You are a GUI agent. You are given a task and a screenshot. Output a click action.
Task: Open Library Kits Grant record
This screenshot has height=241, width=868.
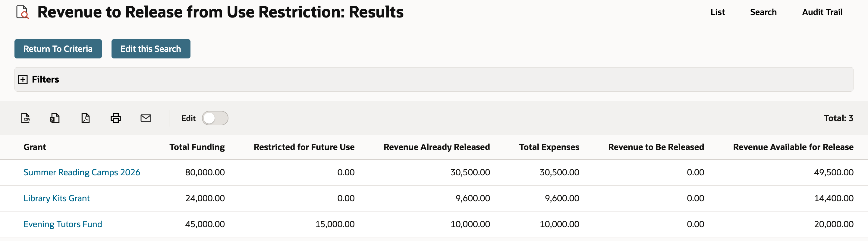click(x=56, y=198)
